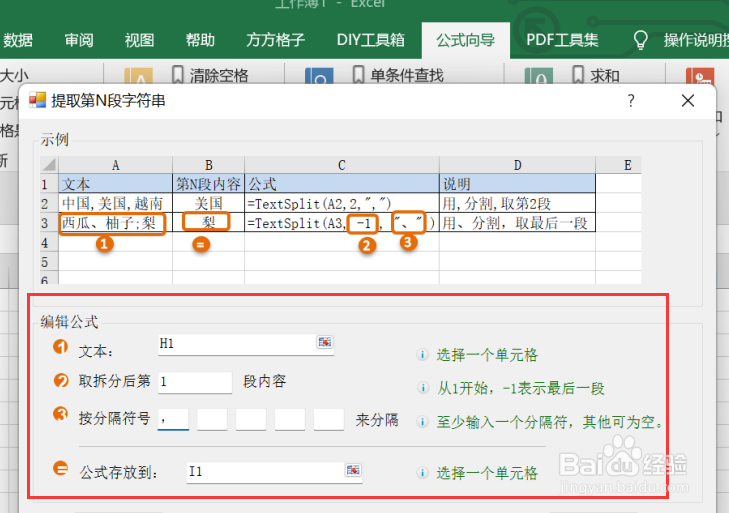
Task: Click the 单条件查找 ribbon command
Action: (x=398, y=75)
